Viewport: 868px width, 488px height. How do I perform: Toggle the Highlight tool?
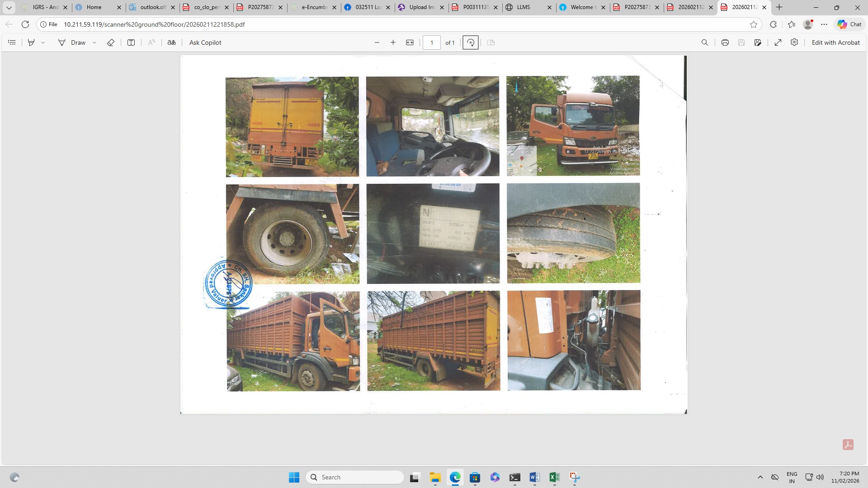tap(31, 42)
